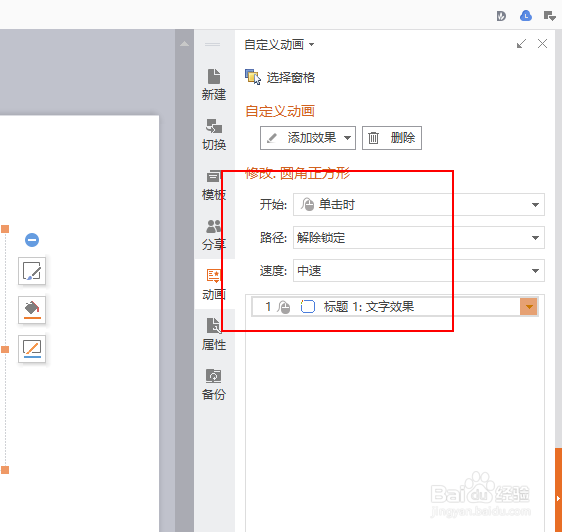Screen dimensions: 562x532
Task: Open the 选择窗格 selection pane
Action: coord(280,77)
